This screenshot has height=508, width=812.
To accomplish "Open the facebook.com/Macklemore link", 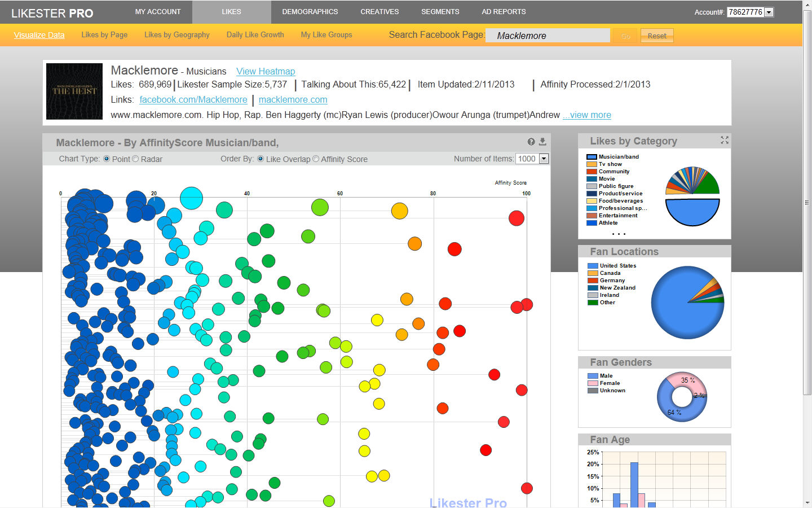I will tap(193, 99).
